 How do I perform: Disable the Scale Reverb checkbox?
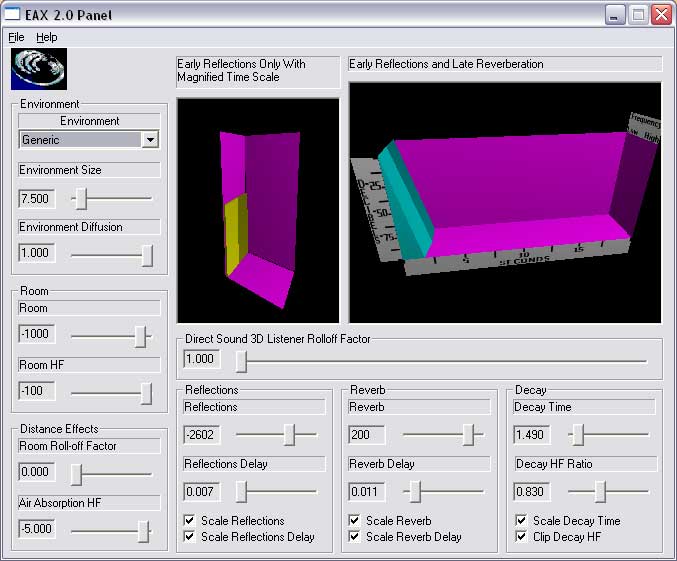(354, 520)
